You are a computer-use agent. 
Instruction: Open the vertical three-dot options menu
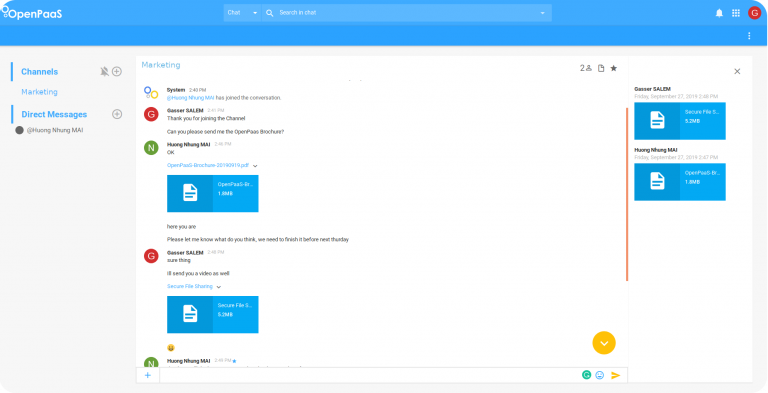click(x=749, y=36)
